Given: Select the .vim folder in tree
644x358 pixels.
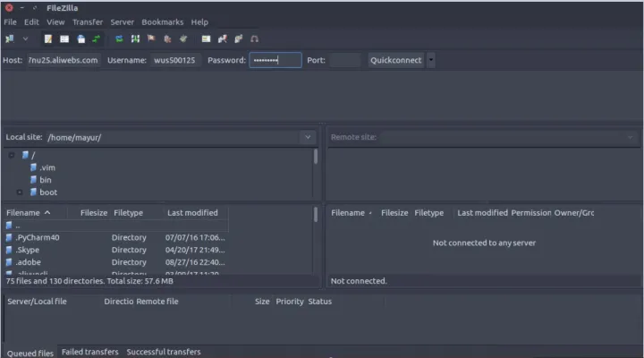Looking at the screenshot, I should [47, 167].
